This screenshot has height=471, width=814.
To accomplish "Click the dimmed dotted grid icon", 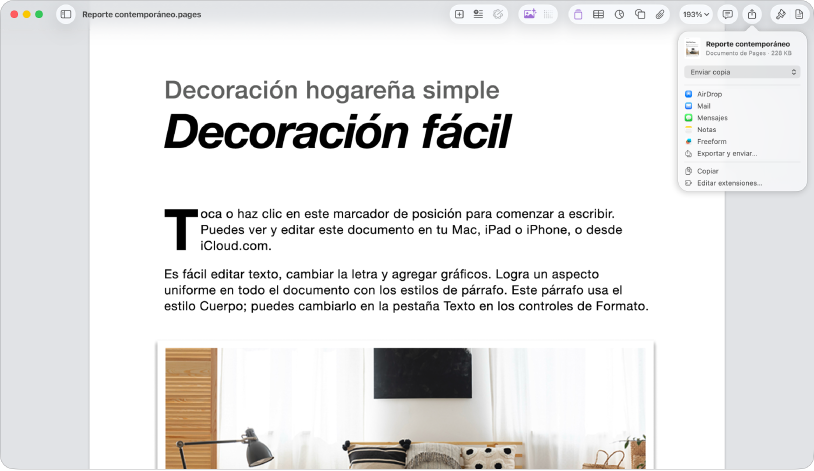I will [x=548, y=15].
